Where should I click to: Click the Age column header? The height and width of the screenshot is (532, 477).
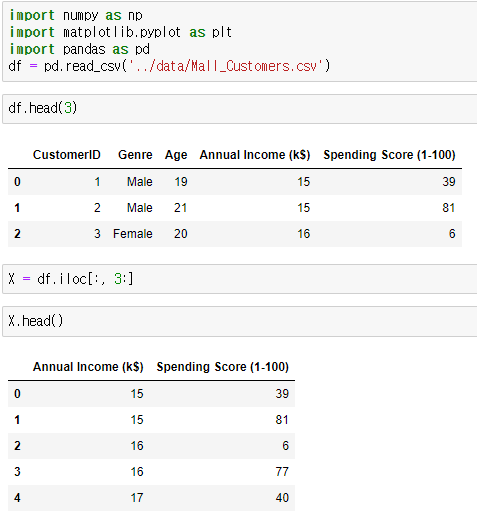176,155
